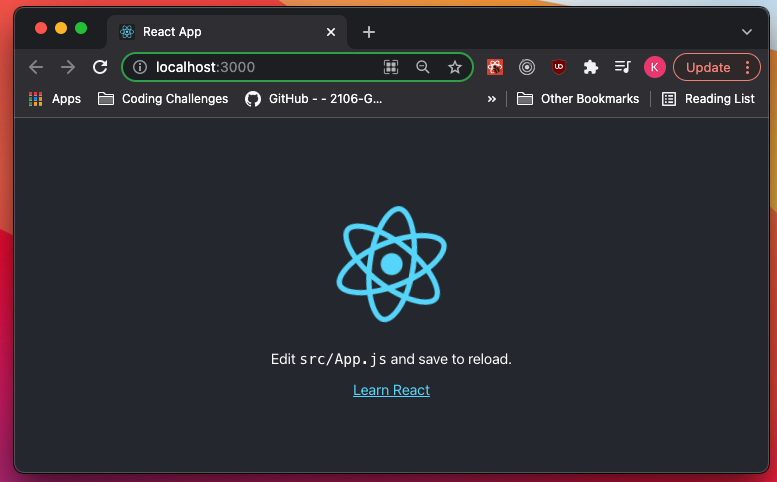777x482 pixels.
Task: Open the Reading List
Action: point(709,99)
